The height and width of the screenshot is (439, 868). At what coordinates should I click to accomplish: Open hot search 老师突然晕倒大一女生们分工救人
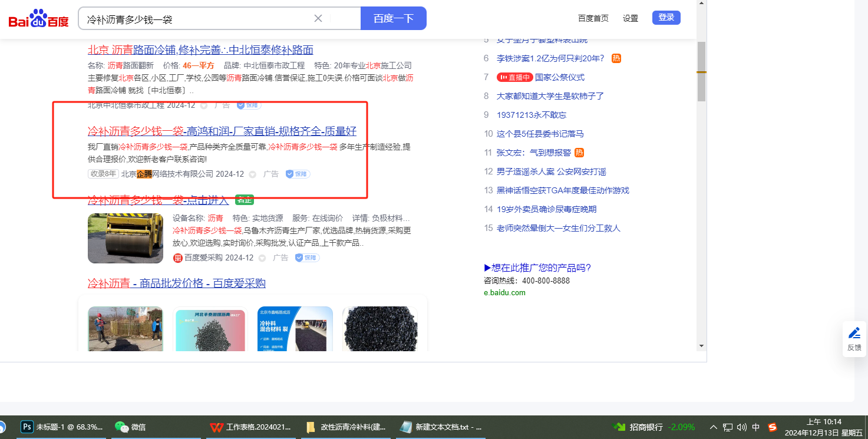pyautogui.click(x=559, y=228)
